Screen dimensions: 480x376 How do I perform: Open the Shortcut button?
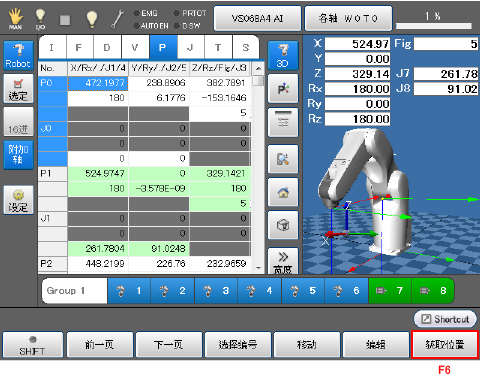(445, 319)
